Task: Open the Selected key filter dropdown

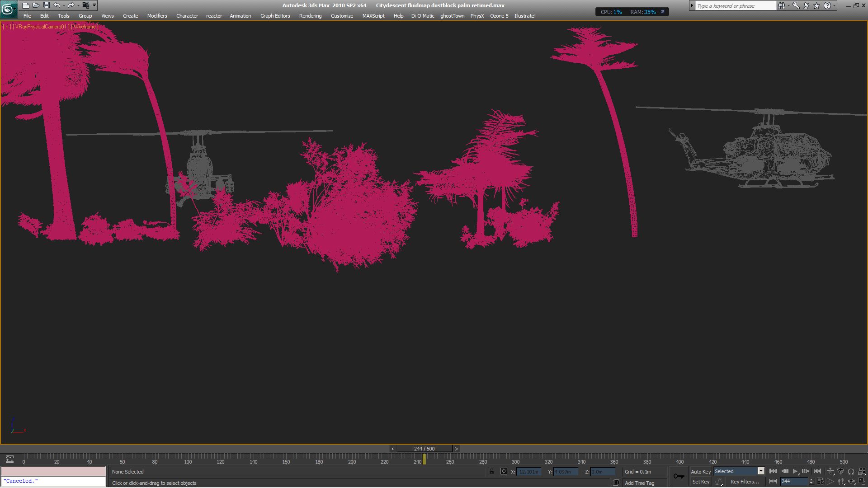Action: coord(761,471)
